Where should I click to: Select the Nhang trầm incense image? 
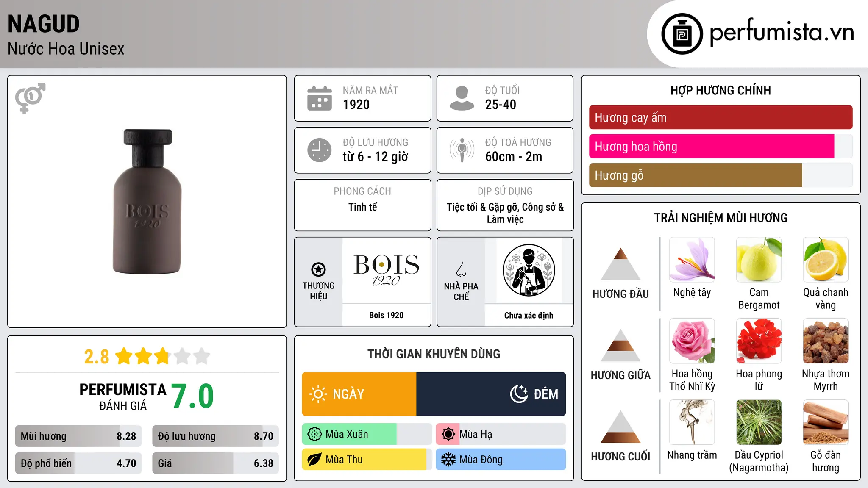point(692,422)
